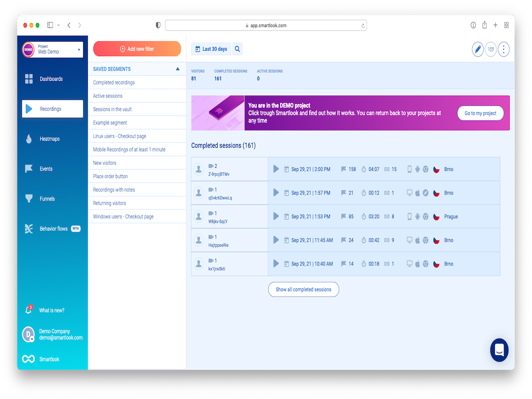532x399 pixels.
Task: Click the Events flag icon
Action: 29,169
